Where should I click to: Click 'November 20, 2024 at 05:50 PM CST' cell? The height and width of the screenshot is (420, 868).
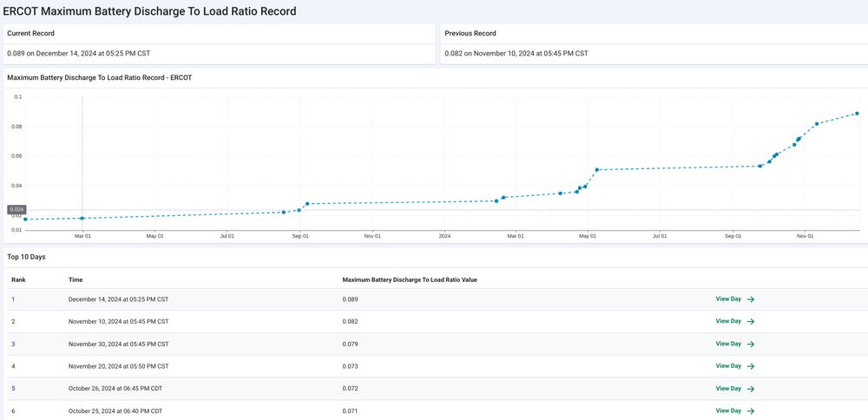[118, 366]
